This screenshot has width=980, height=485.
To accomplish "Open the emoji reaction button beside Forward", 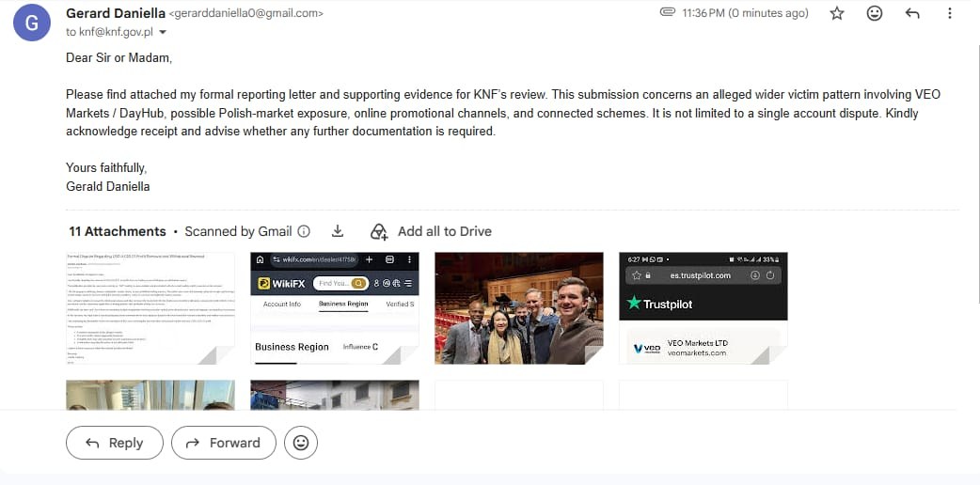I will (x=301, y=443).
